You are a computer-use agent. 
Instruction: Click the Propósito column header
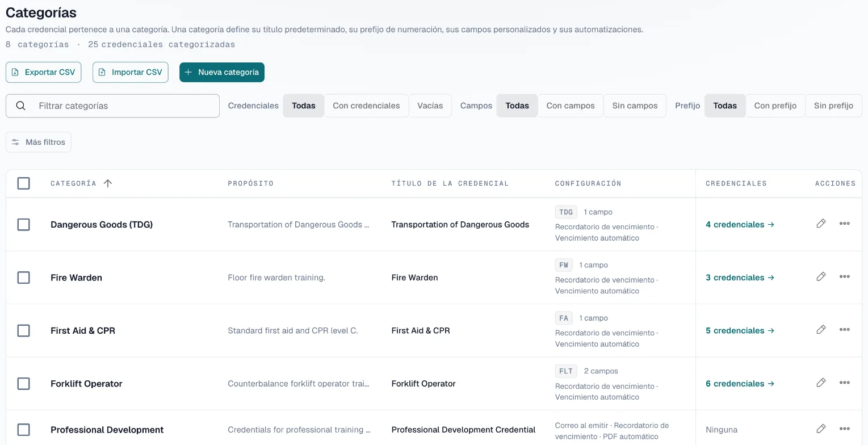[x=250, y=183]
